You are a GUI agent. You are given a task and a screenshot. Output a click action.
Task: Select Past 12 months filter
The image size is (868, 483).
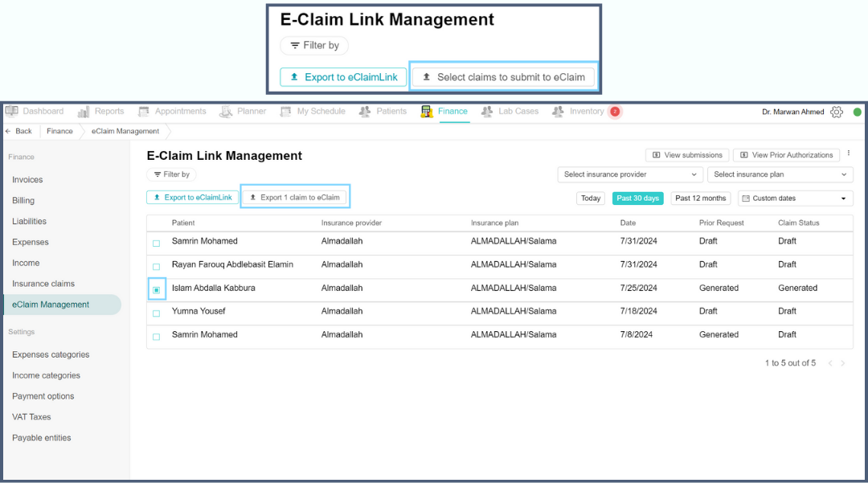click(700, 198)
